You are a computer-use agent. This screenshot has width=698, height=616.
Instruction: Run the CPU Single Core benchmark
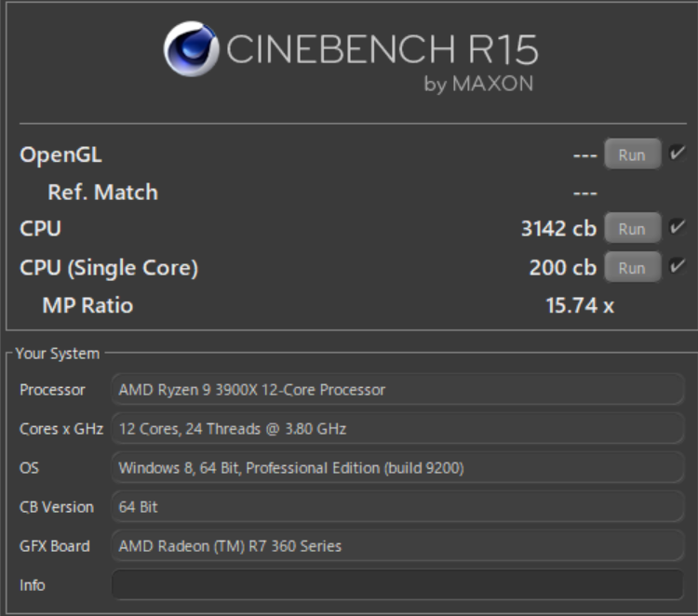click(633, 267)
